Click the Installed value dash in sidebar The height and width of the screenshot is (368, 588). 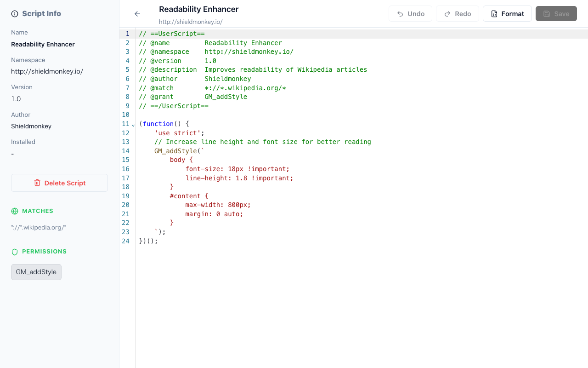(x=12, y=154)
